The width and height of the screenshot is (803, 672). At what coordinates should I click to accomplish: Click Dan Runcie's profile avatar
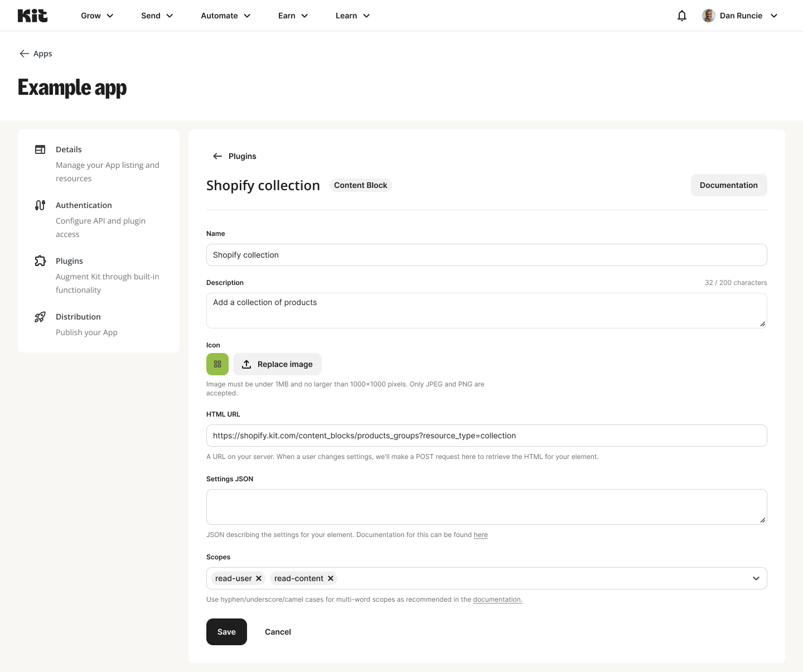708,16
